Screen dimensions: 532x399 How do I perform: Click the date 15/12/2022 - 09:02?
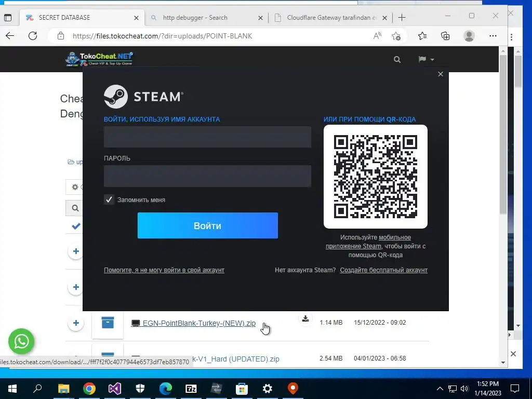pos(380,323)
